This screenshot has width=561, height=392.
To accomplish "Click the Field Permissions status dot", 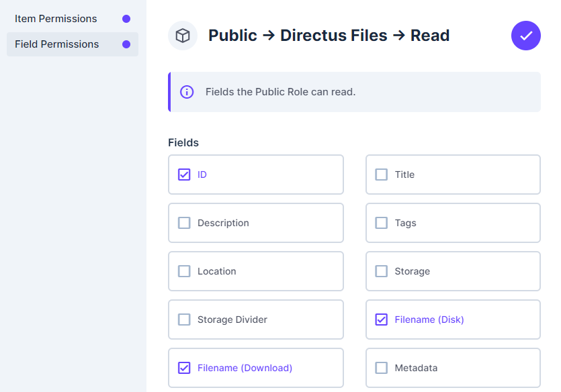I will (126, 44).
